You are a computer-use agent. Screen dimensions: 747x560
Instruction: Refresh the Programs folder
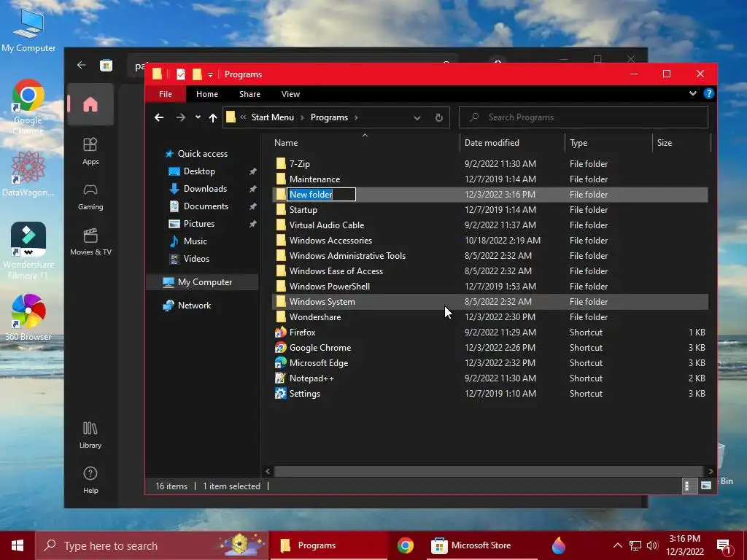tap(438, 117)
